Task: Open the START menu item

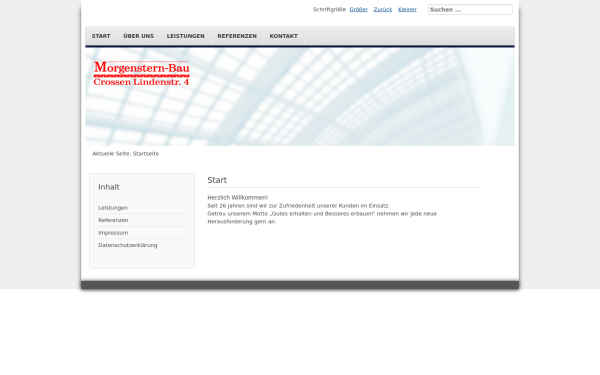Action: pos(101,36)
